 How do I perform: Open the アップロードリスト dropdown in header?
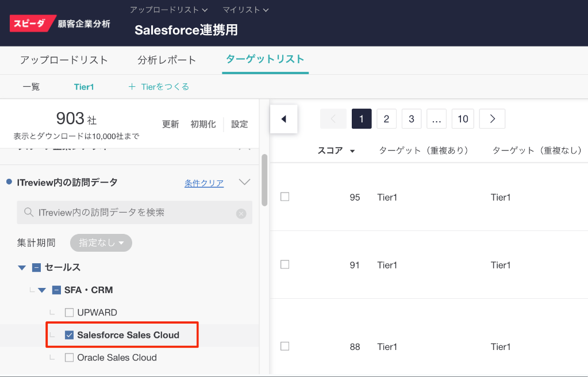click(x=168, y=10)
